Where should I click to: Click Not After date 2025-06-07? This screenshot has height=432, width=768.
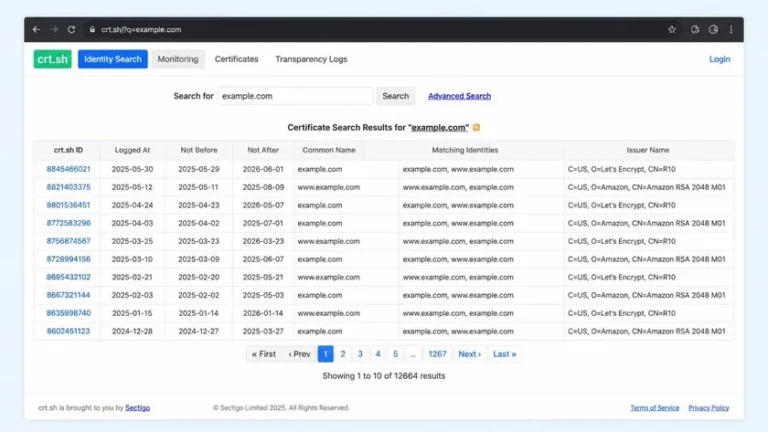pyautogui.click(x=263, y=259)
